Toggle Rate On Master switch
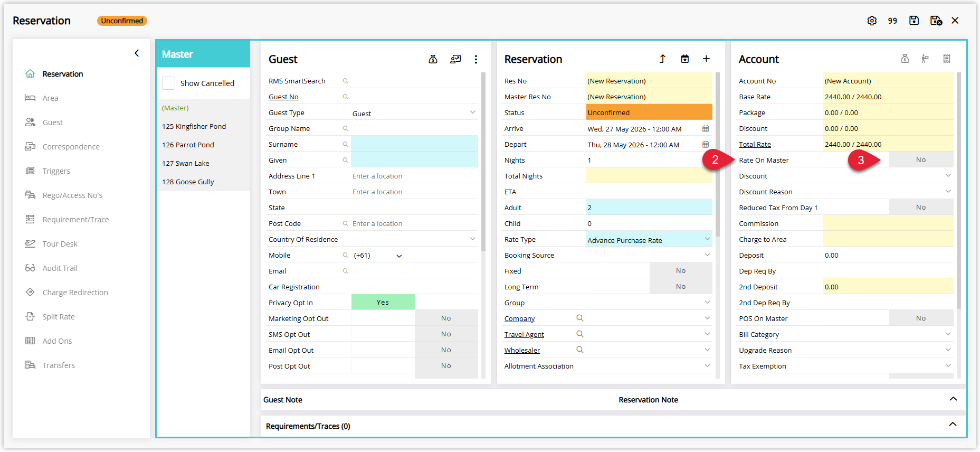Viewport: 980px width, 452px height. click(921, 160)
